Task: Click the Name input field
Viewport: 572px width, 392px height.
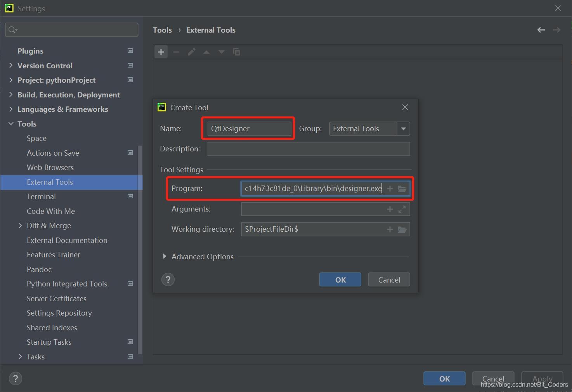Action: click(249, 129)
